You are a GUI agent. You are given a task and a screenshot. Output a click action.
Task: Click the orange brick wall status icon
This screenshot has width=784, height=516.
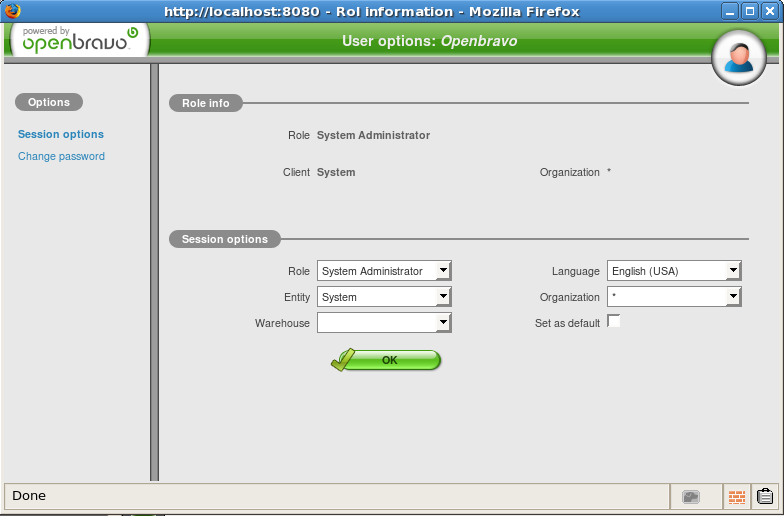(737, 496)
